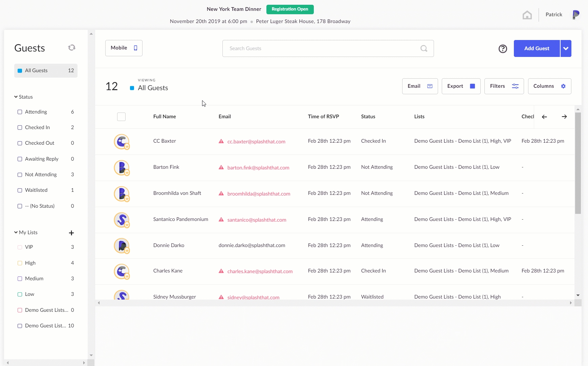Open the Add Guest dropdown arrow
This screenshot has height=366, width=588.
pyautogui.click(x=566, y=48)
